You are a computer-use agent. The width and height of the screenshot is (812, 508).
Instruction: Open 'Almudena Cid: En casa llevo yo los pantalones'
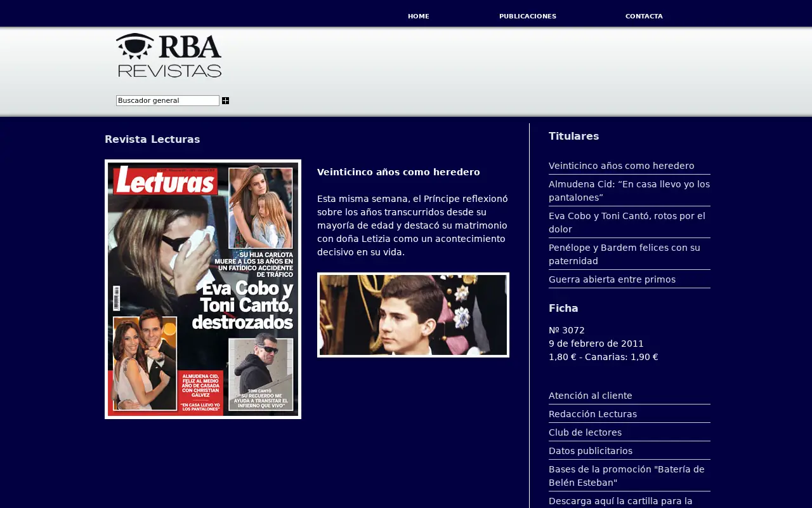[629, 190]
